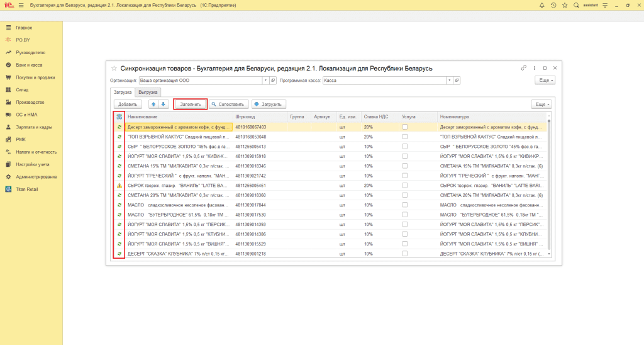Viewport: 644px width, 345px height.
Task: Click the Настройки учета book icon
Action: (x=8, y=164)
